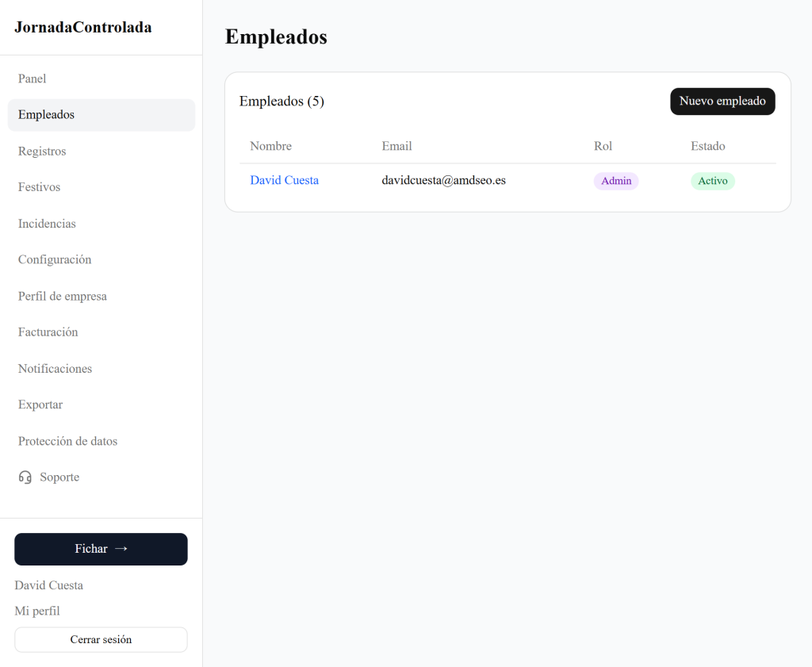
Task: Navigate to Protección de datos
Action: pos(67,441)
